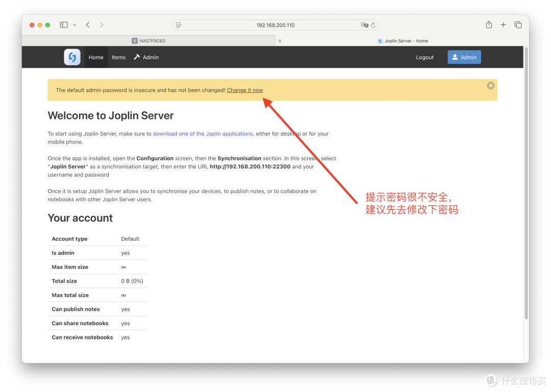Click the 'Total size' row label
551x392 pixels.
coord(64,281)
